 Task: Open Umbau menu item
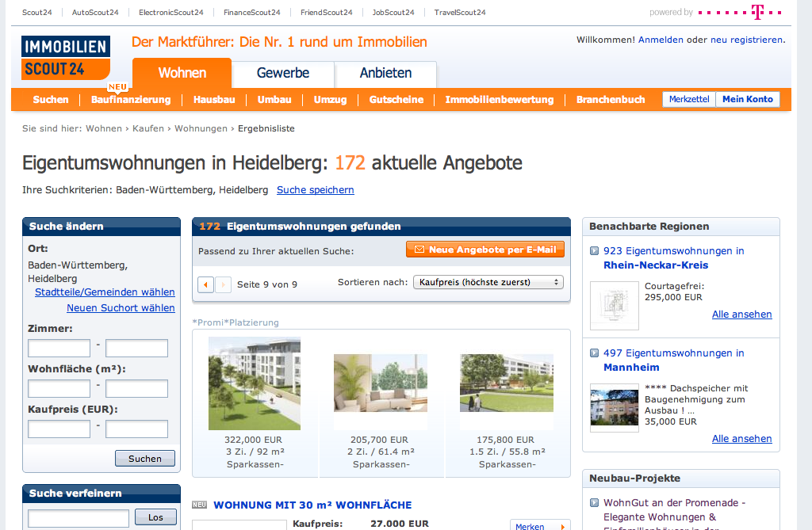click(274, 99)
